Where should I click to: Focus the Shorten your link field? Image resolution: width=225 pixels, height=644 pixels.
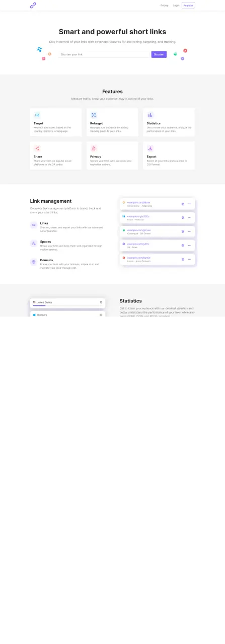[104, 54]
